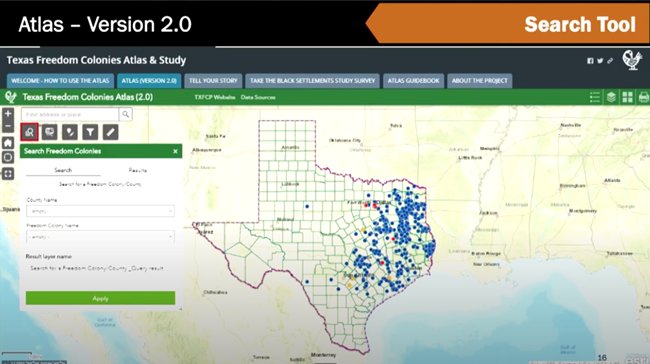Click the Chihuahua map label
This screenshot has height=364, width=650.
tap(216, 292)
